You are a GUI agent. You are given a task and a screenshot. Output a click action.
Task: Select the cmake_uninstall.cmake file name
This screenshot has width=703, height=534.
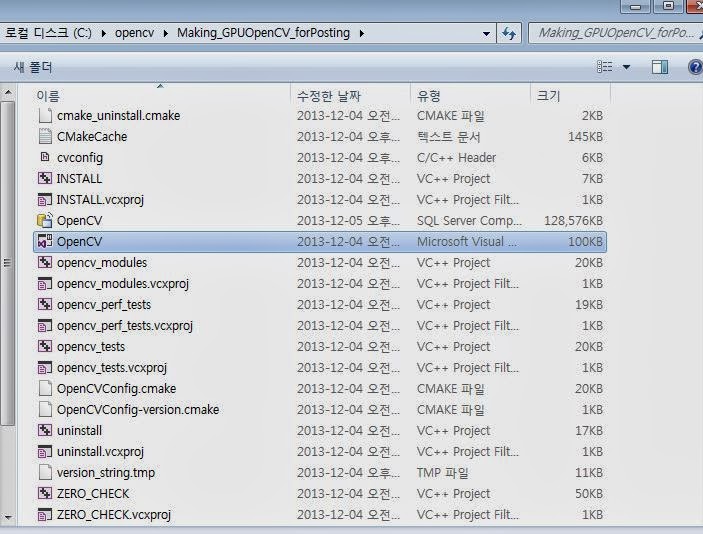[118, 116]
